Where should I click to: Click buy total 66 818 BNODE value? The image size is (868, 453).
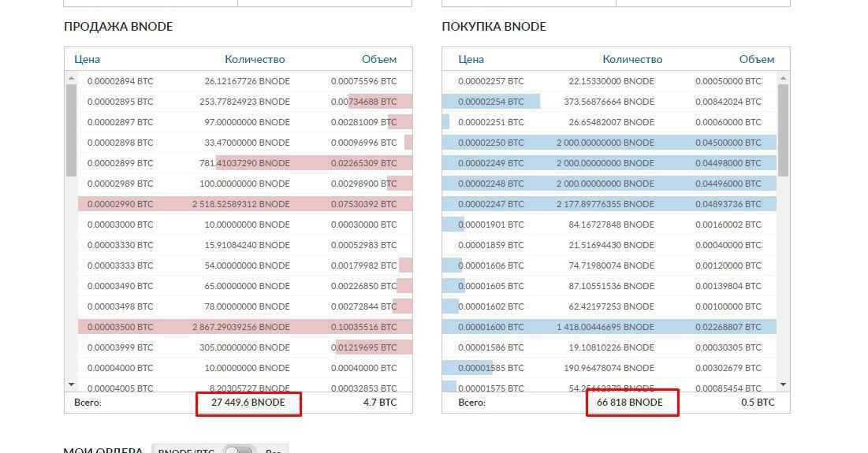coord(629,403)
